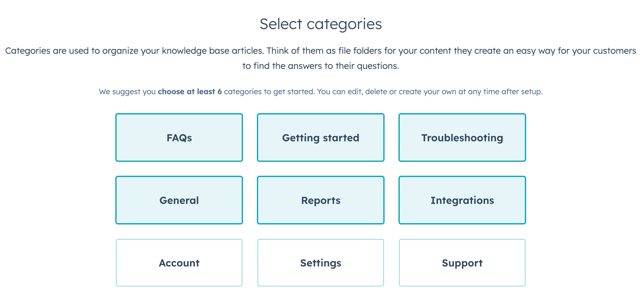Select the Account category
644x306 pixels.
point(179,263)
